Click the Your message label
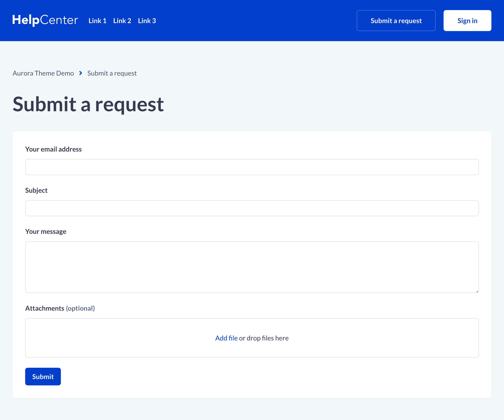 point(46,232)
